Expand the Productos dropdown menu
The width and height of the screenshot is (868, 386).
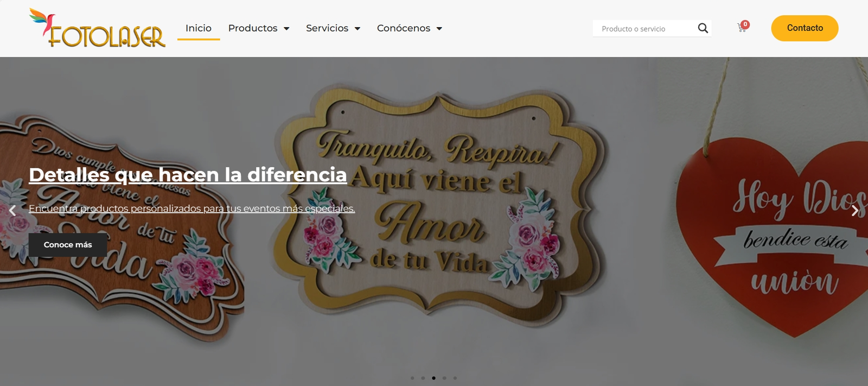[258, 28]
